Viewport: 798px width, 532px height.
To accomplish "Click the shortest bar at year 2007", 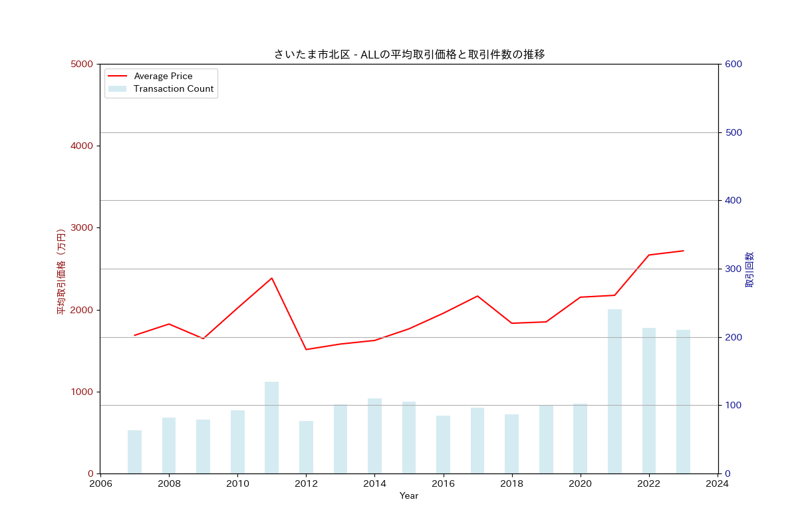I will point(134,452).
